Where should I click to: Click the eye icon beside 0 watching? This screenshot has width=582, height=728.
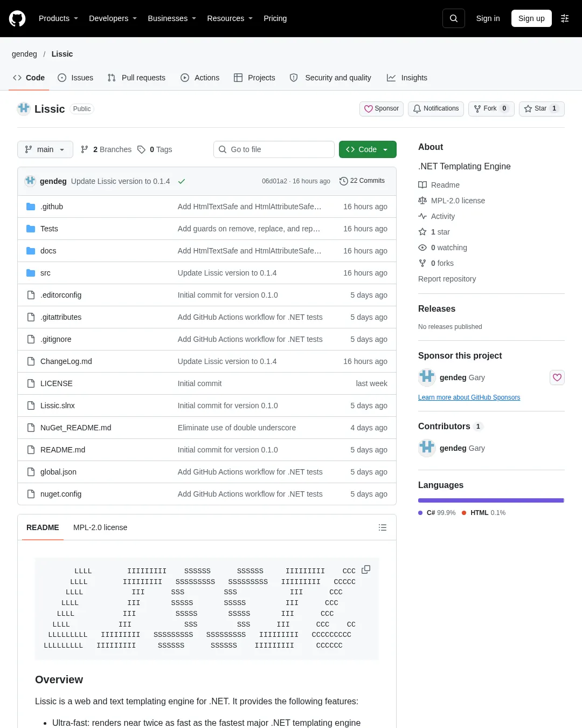422,248
